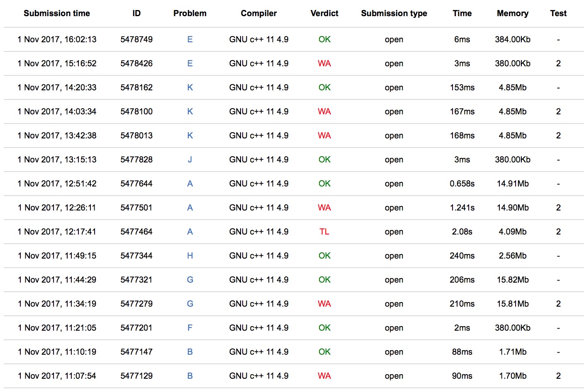Click the TL verdict for submission 5477464

coord(324,232)
